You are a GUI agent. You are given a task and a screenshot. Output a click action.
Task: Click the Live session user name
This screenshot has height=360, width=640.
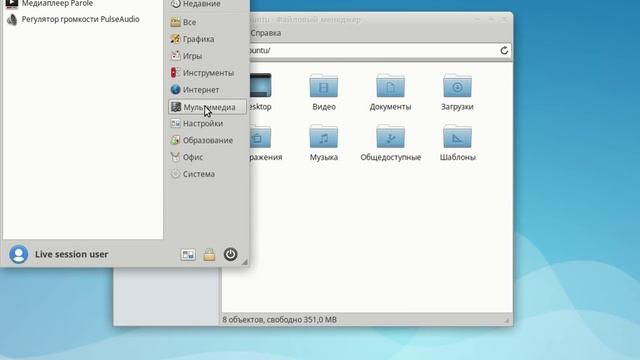pos(71,254)
